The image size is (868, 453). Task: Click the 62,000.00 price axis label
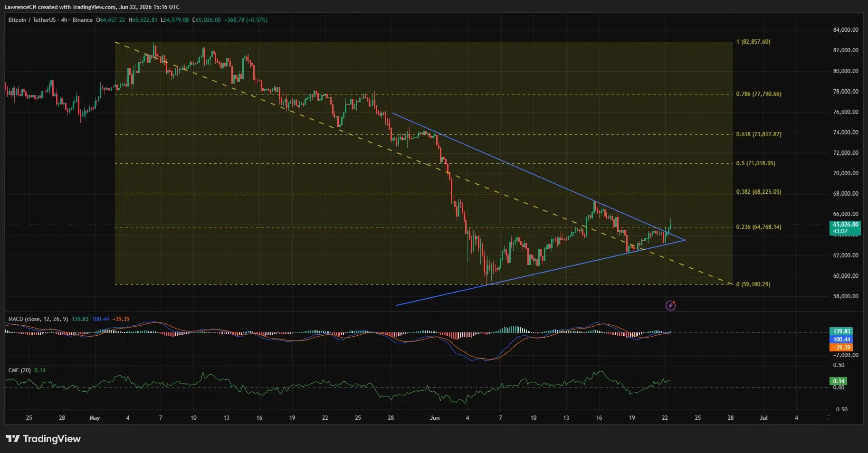tap(846, 255)
